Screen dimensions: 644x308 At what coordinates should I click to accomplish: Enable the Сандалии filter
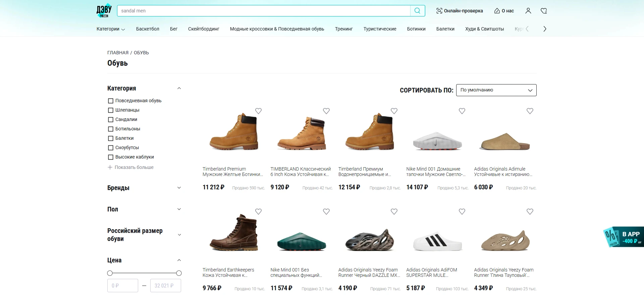[x=111, y=120]
